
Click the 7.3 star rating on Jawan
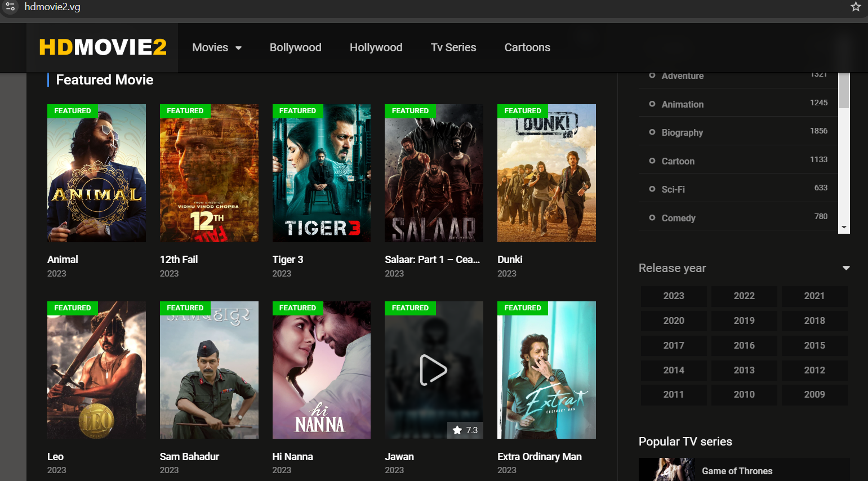pyautogui.click(x=465, y=430)
